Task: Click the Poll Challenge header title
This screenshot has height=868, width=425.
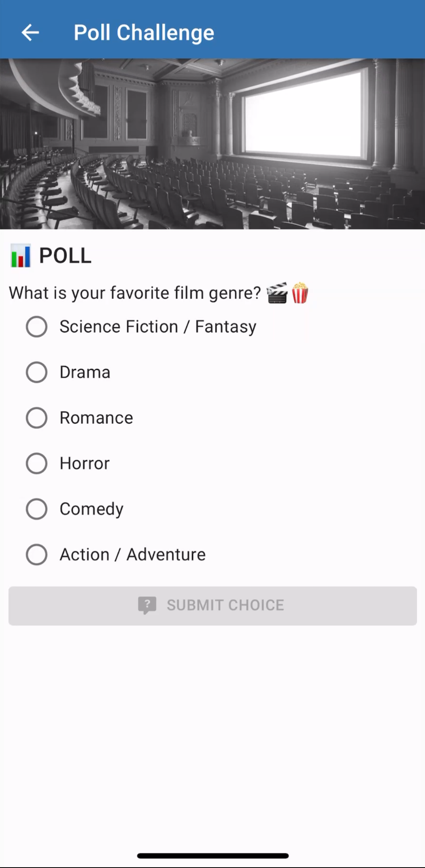Action: click(144, 32)
